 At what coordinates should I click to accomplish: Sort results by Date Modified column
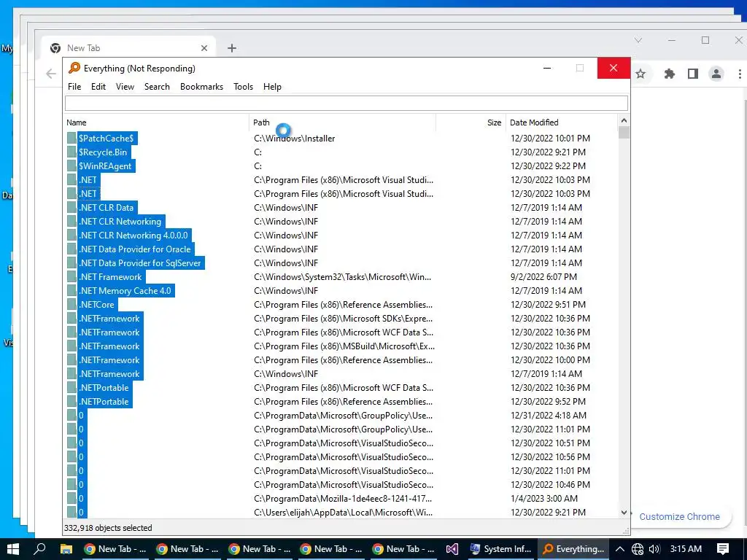tap(561, 122)
